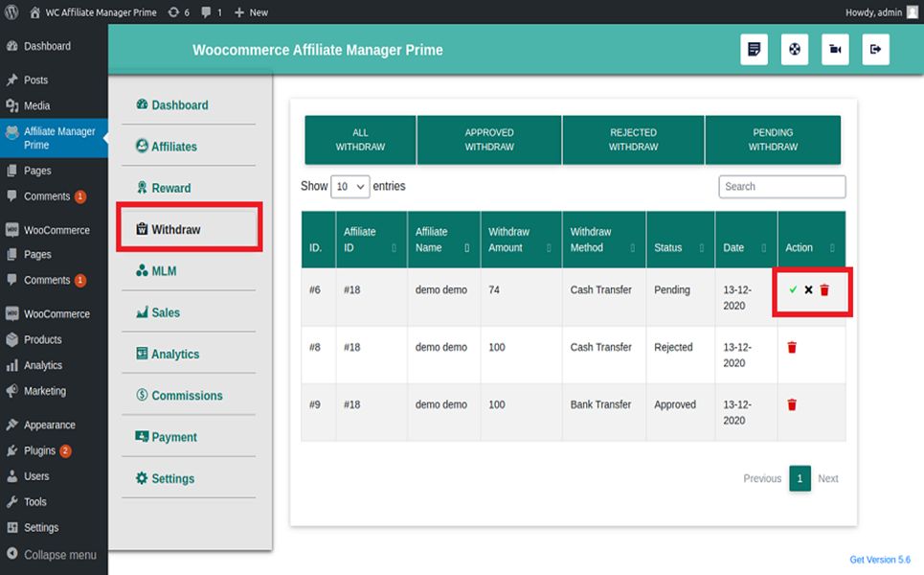Click the Next pagination link

pyautogui.click(x=827, y=478)
